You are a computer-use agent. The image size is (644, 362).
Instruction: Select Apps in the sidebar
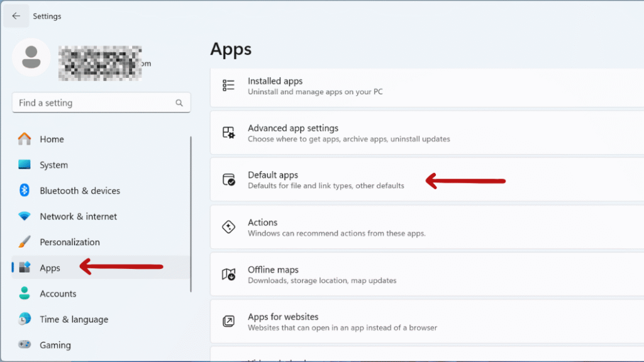point(101,268)
